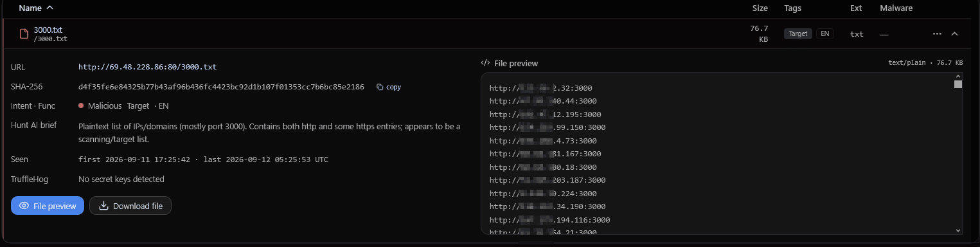980x247 pixels.
Task: Click the File preview button
Action: tap(48, 206)
